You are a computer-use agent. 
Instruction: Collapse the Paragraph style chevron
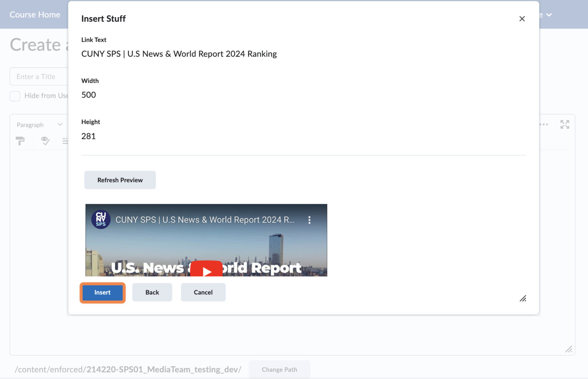(x=60, y=124)
